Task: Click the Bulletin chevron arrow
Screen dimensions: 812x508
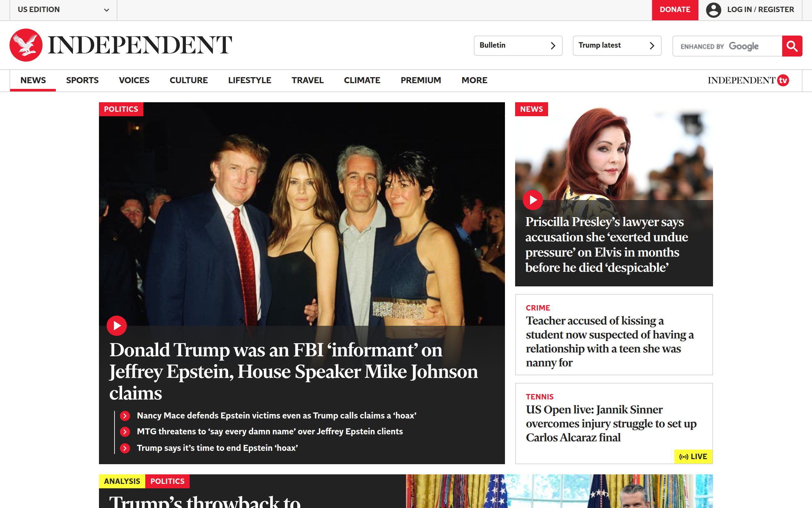Action: click(553, 46)
